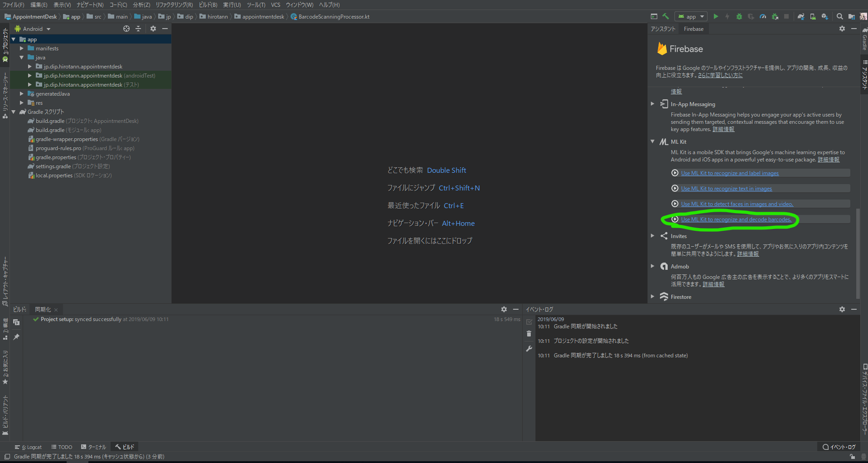Screen dimensions: 868x463
Task: Open the ターミナル tool window tab
Action: (93, 447)
